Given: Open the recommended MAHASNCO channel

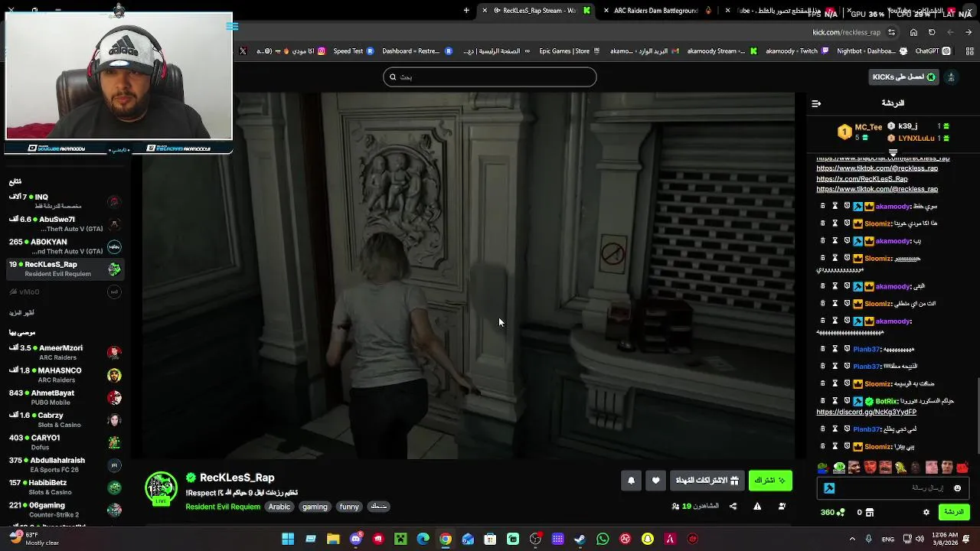Looking at the screenshot, I should point(65,375).
